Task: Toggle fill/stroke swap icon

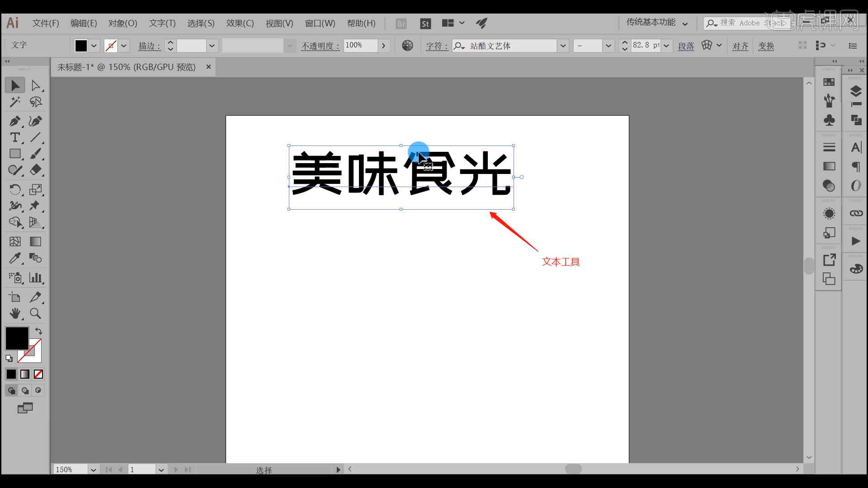Action: [x=38, y=331]
